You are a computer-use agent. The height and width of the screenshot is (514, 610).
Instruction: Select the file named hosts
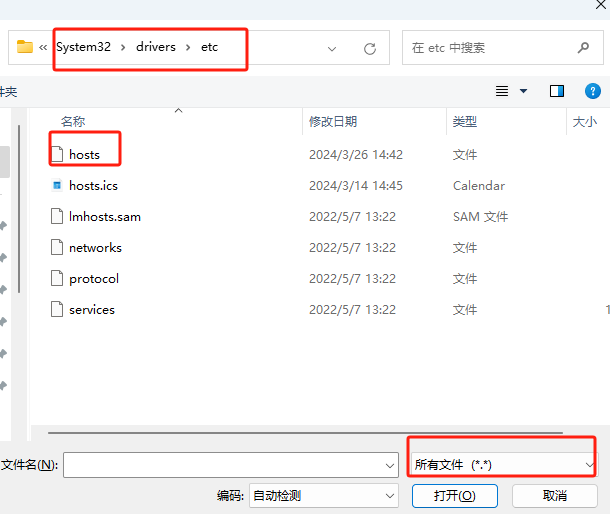(x=84, y=154)
